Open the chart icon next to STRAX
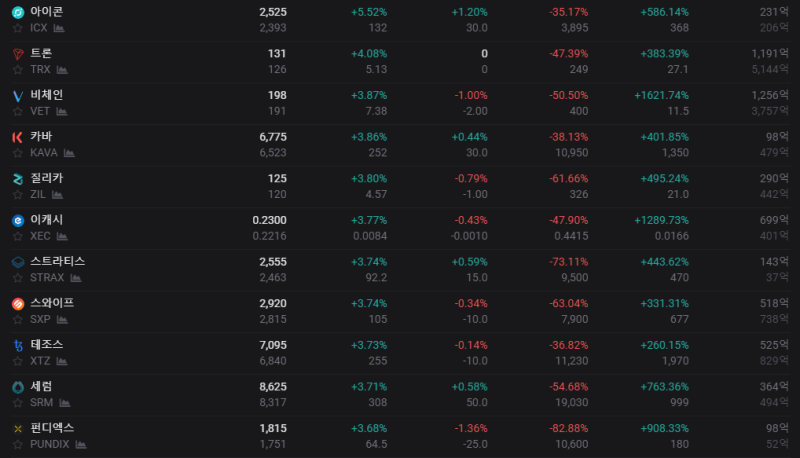The width and height of the screenshot is (800, 458). [x=76, y=278]
